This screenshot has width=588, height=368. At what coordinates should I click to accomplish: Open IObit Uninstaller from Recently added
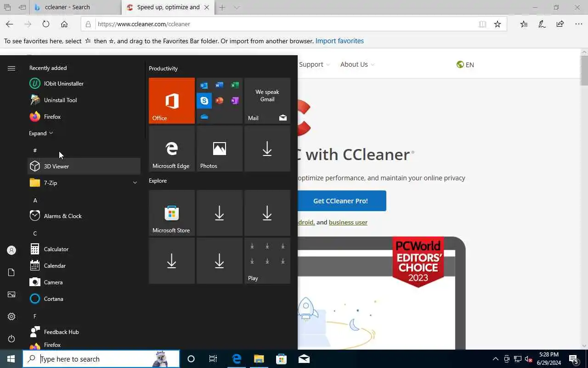click(x=84, y=83)
